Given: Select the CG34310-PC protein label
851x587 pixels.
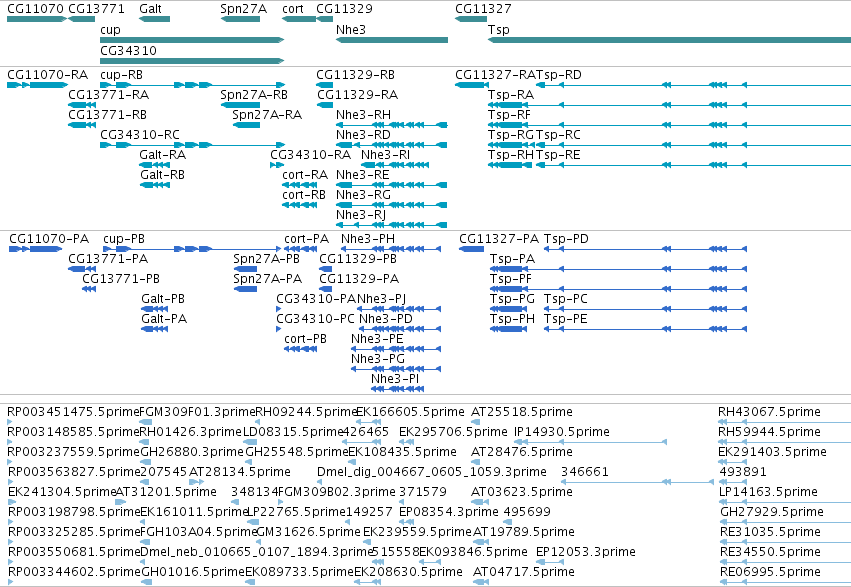Looking at the screenshot, I should pos(315,319).
